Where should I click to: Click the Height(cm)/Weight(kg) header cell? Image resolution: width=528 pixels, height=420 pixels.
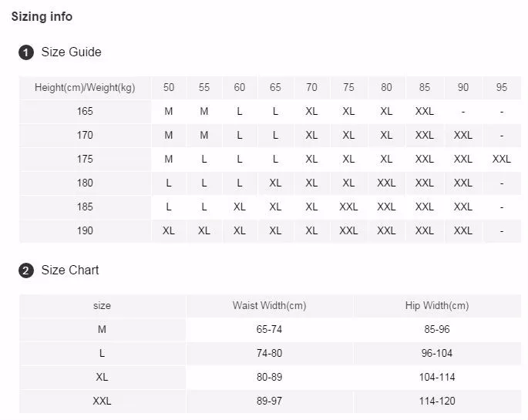coord(85,87)
